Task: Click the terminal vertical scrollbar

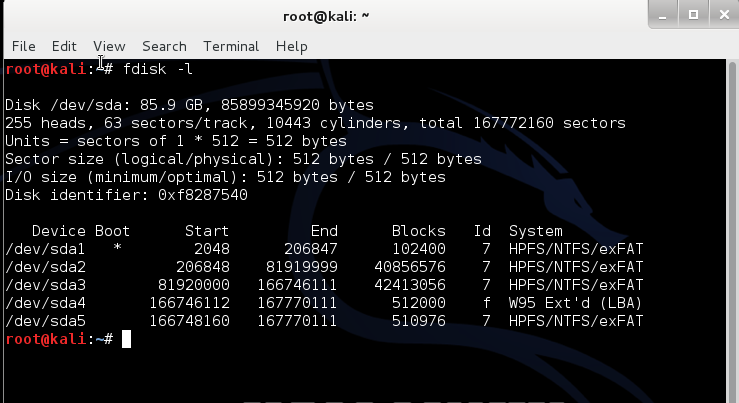Action: coord(732,231)
